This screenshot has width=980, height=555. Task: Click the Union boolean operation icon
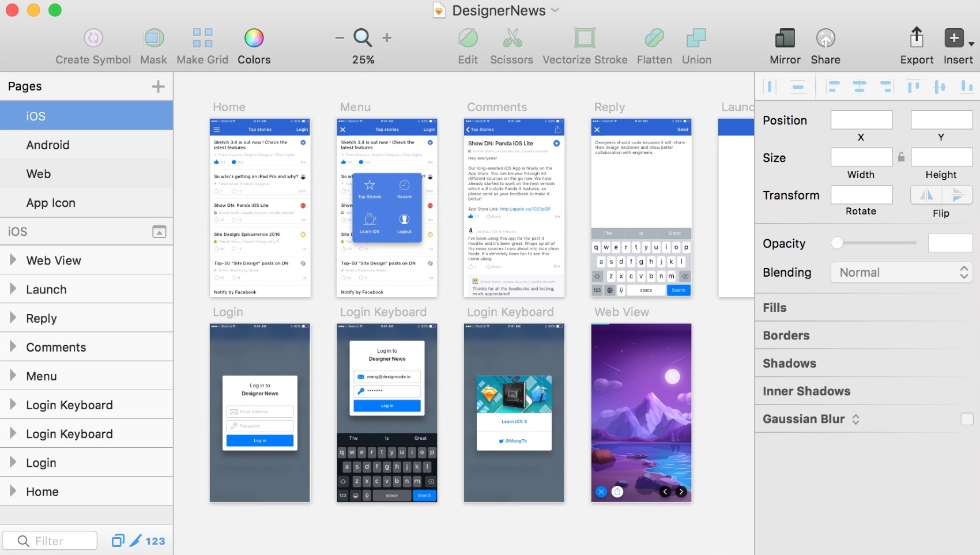[696, 39]
